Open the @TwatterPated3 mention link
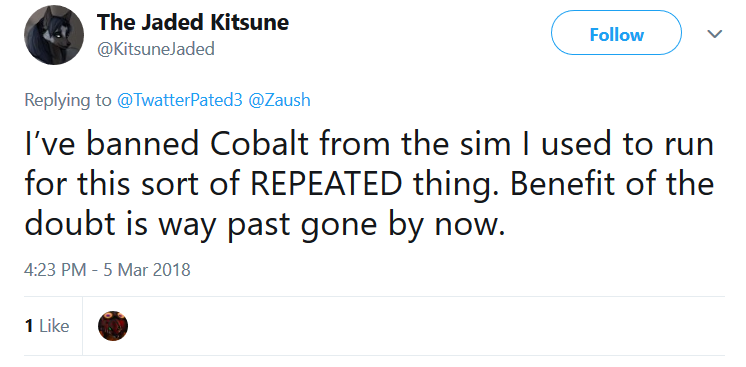Image resolution: width=746 pixels, height=367 pixels. tap(179, 100)
